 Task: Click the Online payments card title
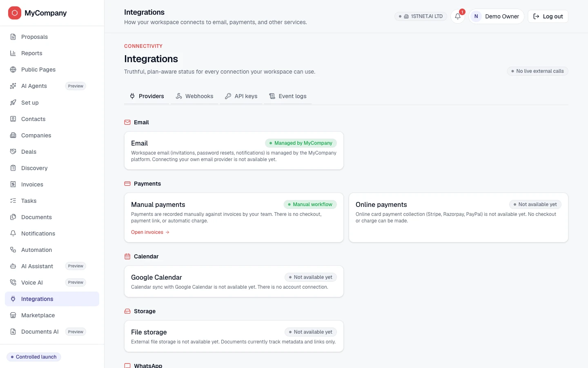coord(381,204)
